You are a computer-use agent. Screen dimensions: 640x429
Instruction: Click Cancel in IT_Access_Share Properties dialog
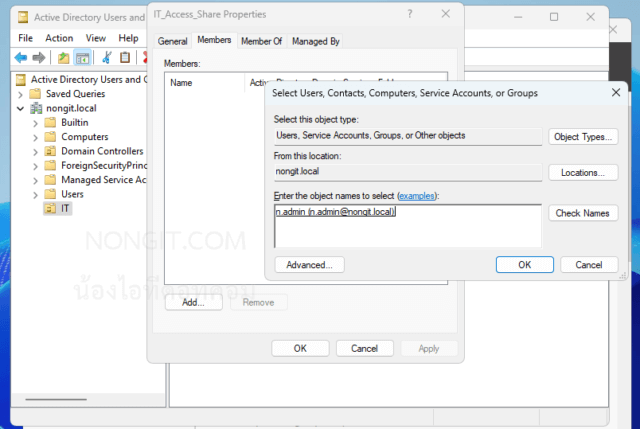click(364, 348)
